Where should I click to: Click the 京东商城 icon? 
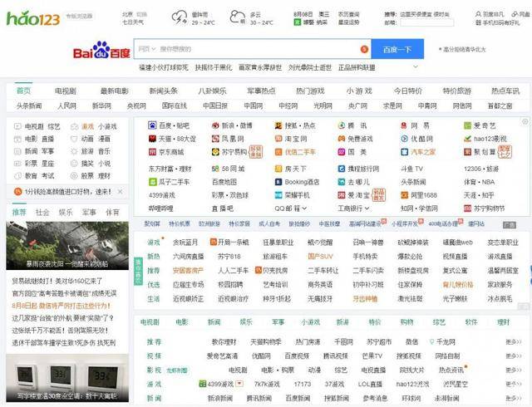click(152, 152)
